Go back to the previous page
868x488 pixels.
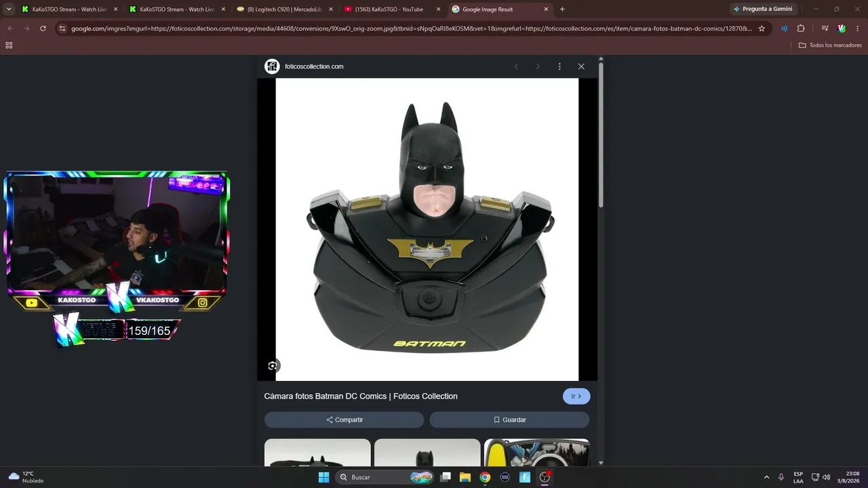click(10, 28)
